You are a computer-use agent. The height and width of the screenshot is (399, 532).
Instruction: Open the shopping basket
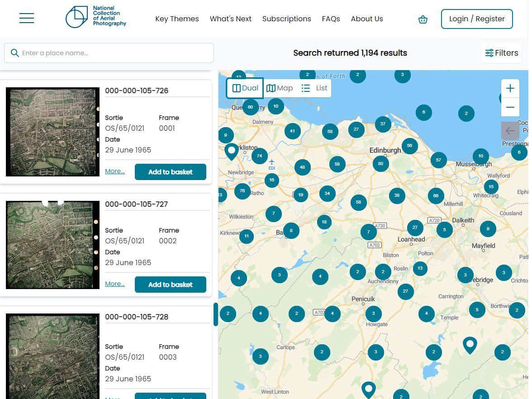(x=423, y=19)
